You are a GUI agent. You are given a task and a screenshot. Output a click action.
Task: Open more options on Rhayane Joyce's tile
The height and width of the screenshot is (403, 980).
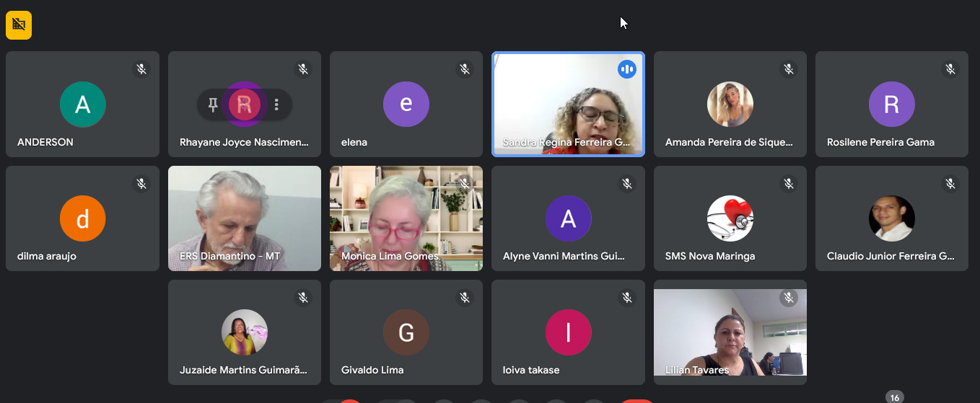pyautogui.click(x=276, y=105)
